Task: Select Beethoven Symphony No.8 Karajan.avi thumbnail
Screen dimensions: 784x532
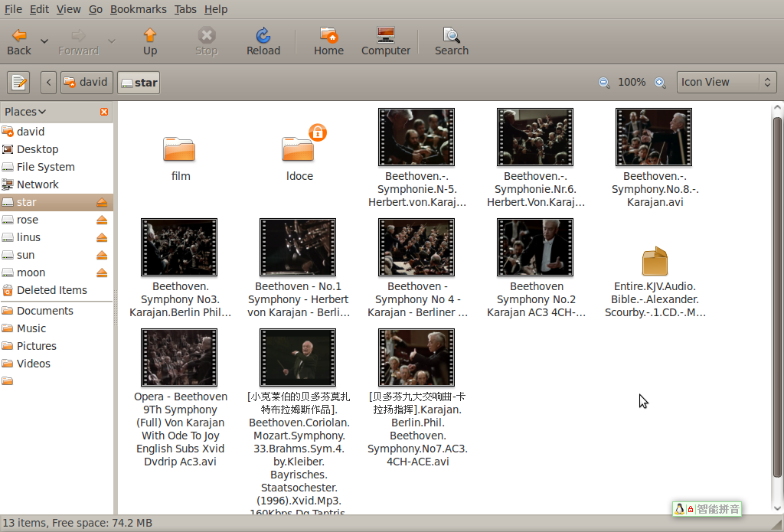Action: (654, 137)
